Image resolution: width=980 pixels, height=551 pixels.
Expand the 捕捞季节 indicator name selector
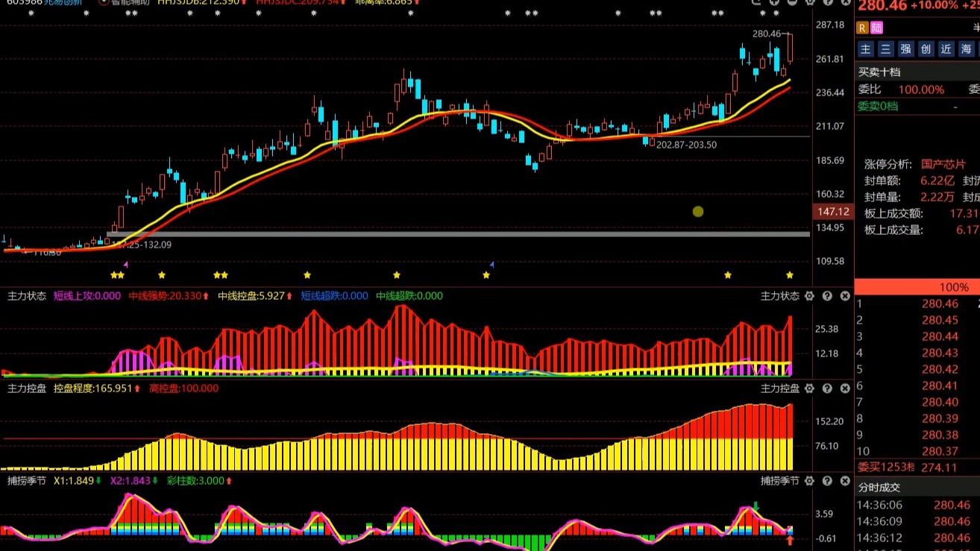(x=779, y=481)
